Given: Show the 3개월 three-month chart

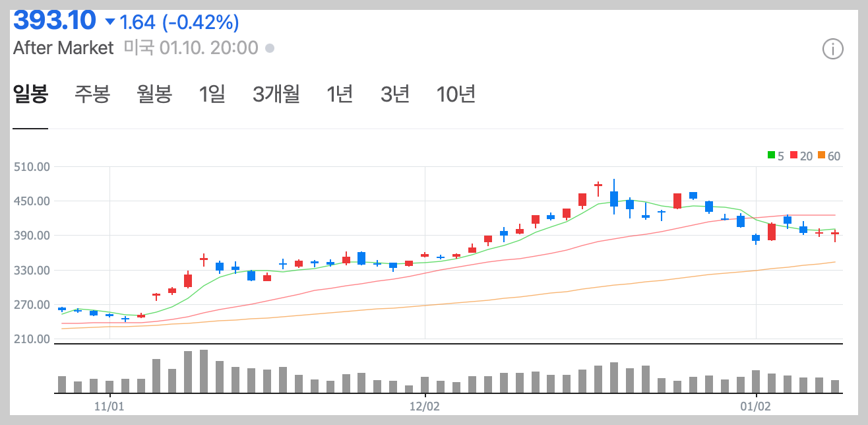Looking at the screenshot, I should point(276,94).
